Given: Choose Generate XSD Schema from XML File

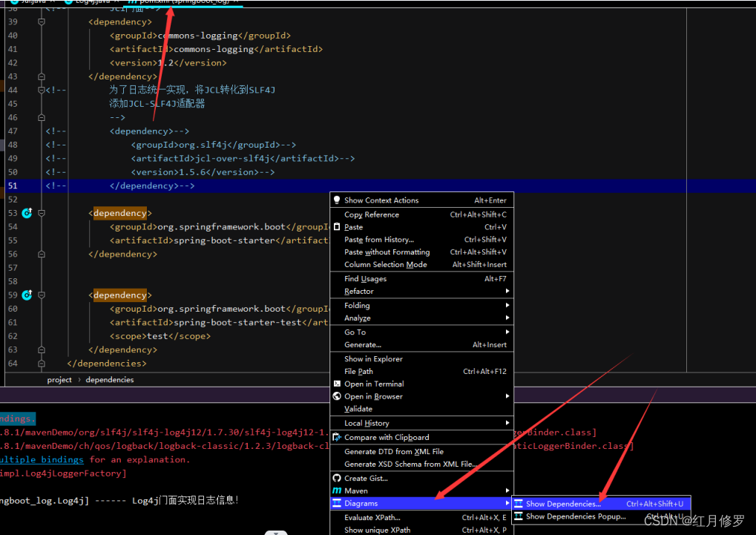Looking at the screenshot, I should click(x=422, y=464).
